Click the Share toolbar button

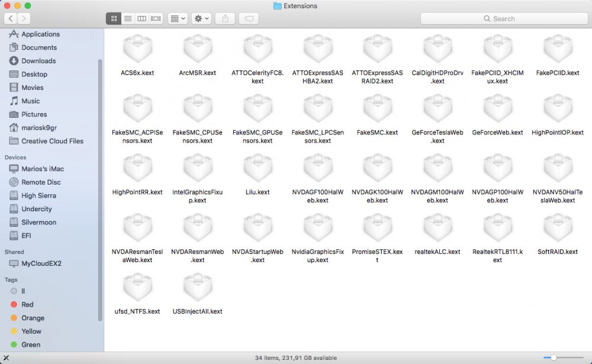click(225, 18)
